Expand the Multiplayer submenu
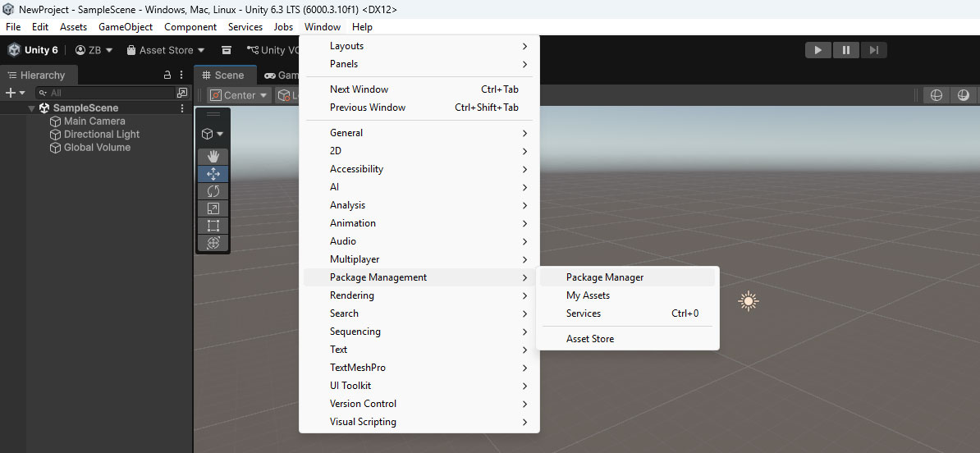The height and width of the screenshot is (453, 980). coord(419,259)
